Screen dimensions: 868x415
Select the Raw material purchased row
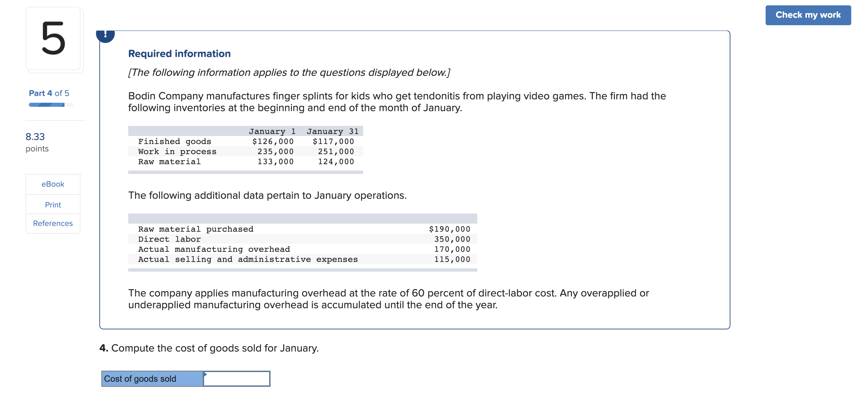(302, 229)
